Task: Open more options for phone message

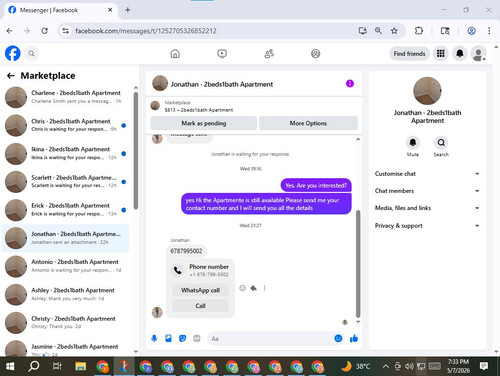Action: click(265, 288)
